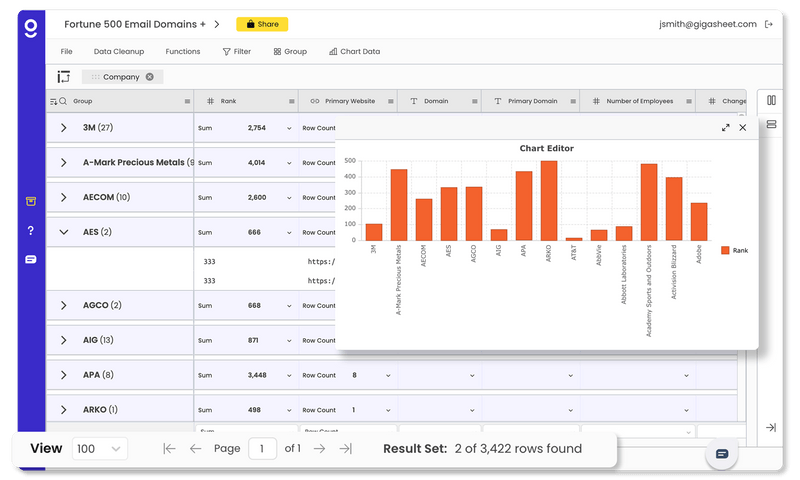Open the Filter menu
Viewport: 800px width, 480px height.
pos(237,52)
